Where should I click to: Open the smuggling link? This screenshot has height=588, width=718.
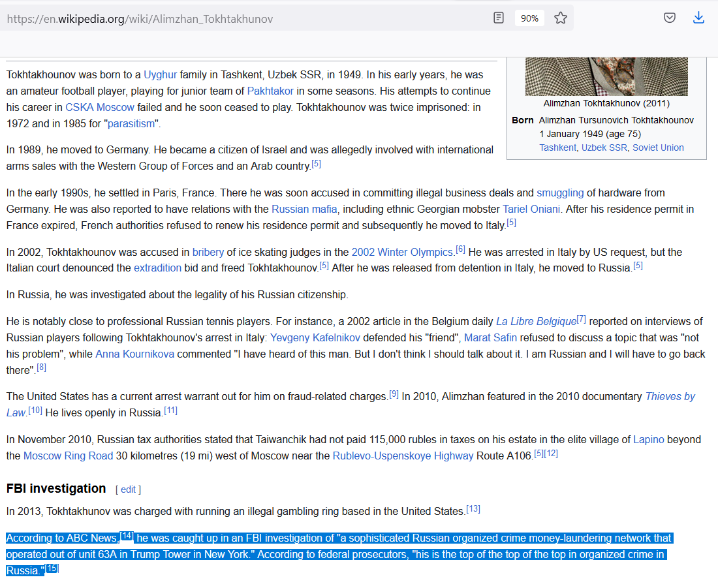click(560, 193)
